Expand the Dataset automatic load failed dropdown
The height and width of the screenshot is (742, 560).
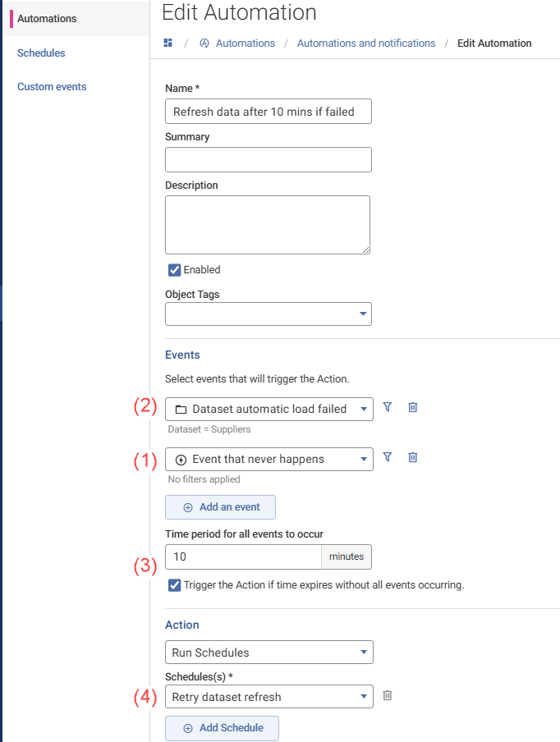pos(363,409)
